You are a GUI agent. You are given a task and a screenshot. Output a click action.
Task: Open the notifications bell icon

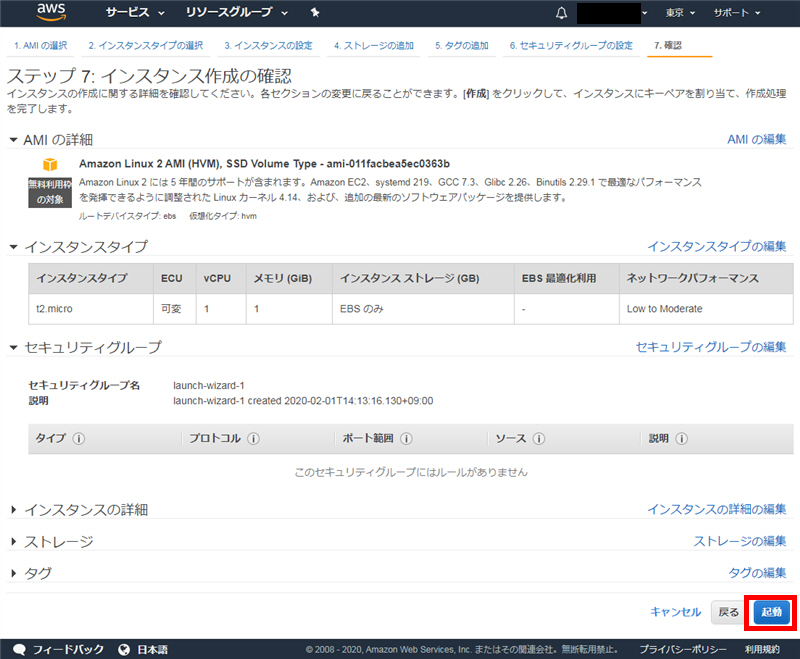tap(561, 13)
